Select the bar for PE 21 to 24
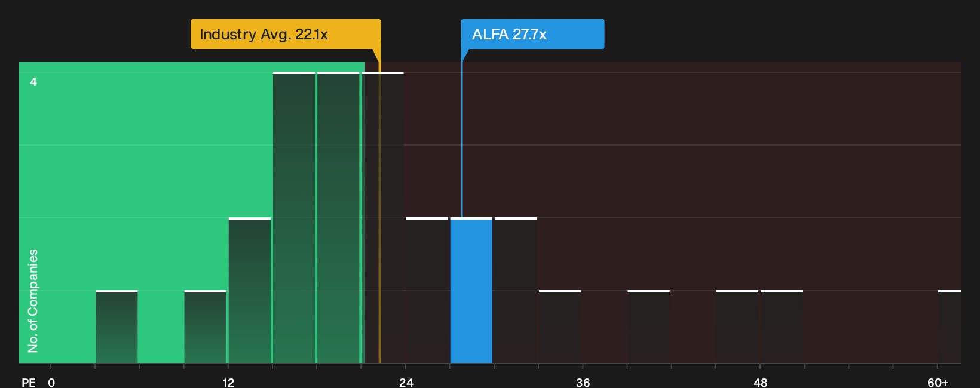 [382, 218]
